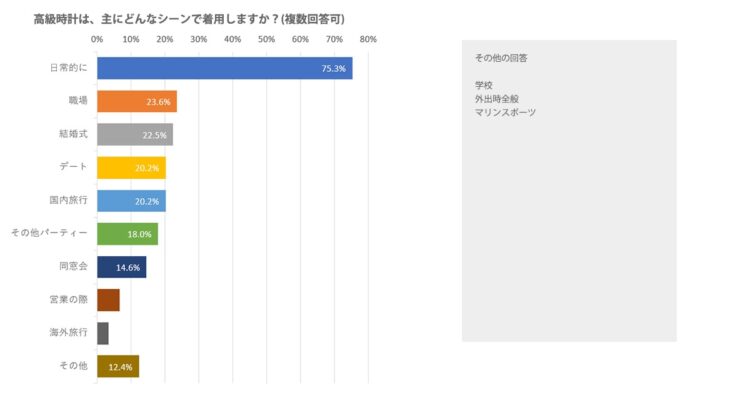This screenshot has width=750, height=400.
Task: Select the マリンスポーツ text line
Action: coord(505,113)
